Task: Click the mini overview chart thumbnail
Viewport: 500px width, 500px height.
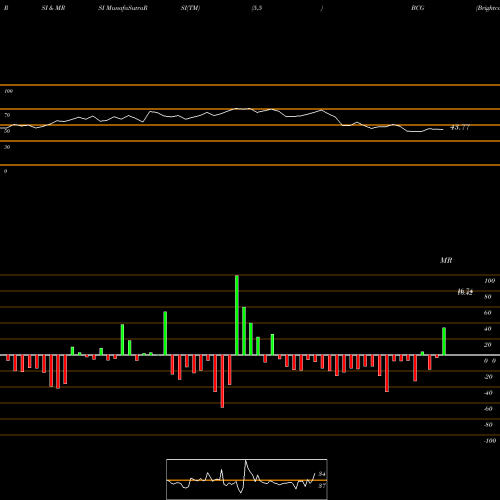Action: 247,479
